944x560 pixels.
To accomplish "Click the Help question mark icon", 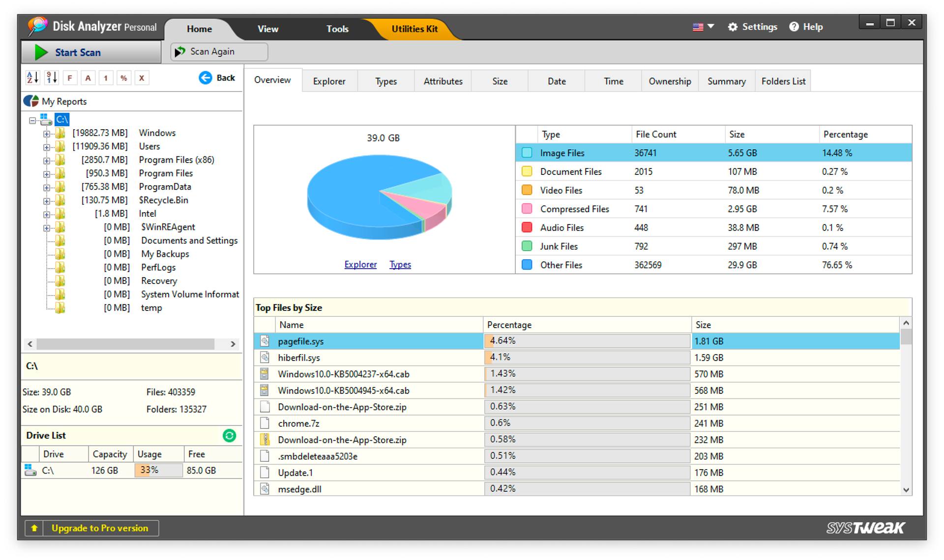I will click(794, 27).
